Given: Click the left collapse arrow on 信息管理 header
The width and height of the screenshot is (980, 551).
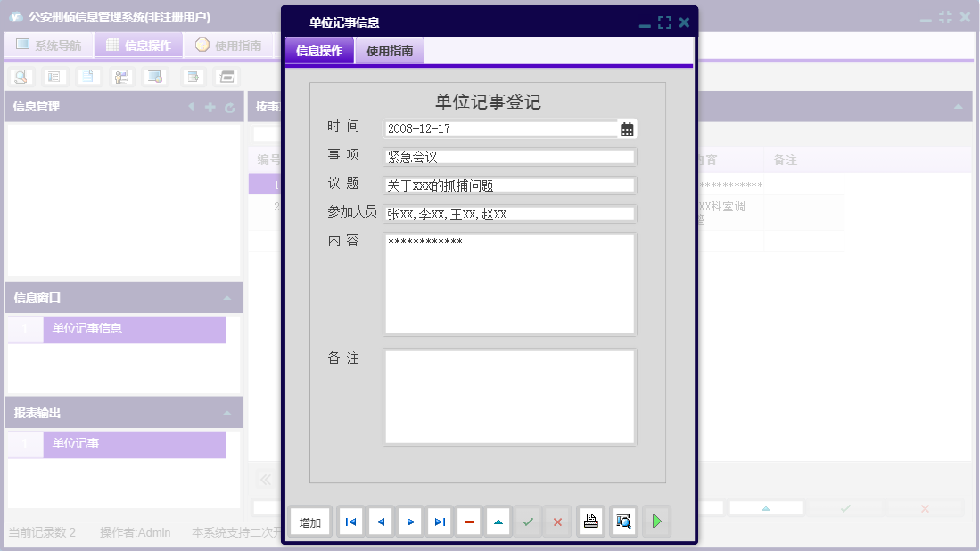Looking at the screenshot, I should coord(191,106).
